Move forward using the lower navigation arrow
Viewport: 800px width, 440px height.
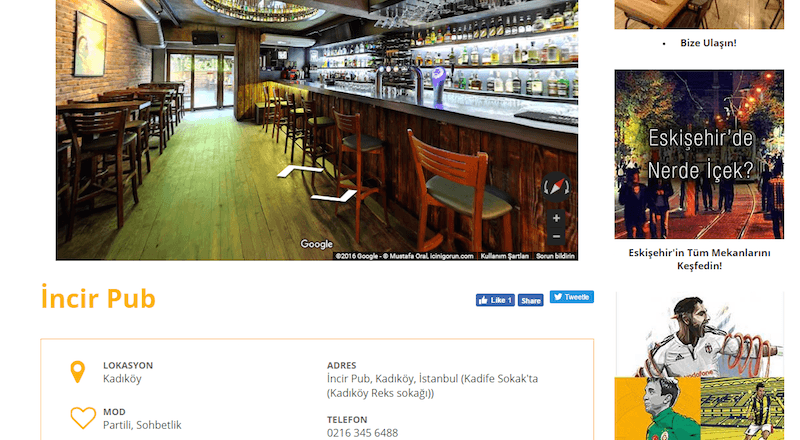334,195
